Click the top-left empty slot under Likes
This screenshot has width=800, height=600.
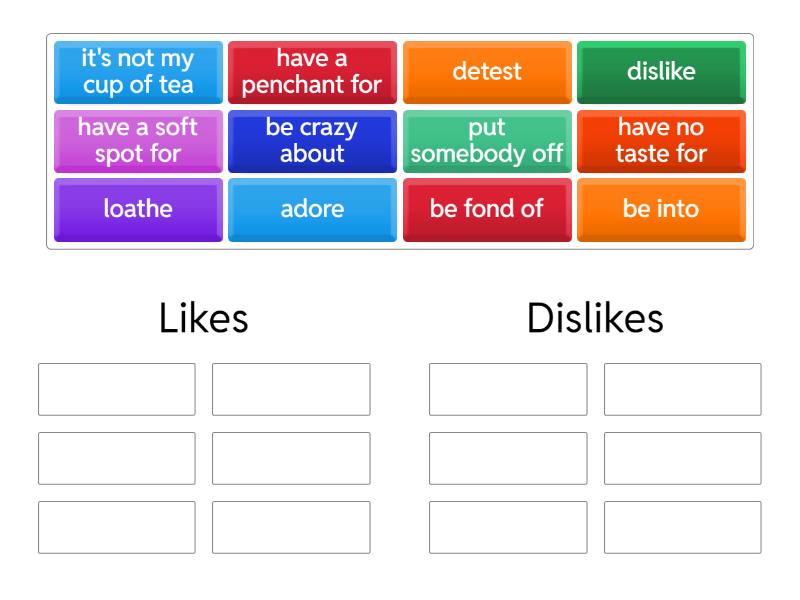[117, 389]
